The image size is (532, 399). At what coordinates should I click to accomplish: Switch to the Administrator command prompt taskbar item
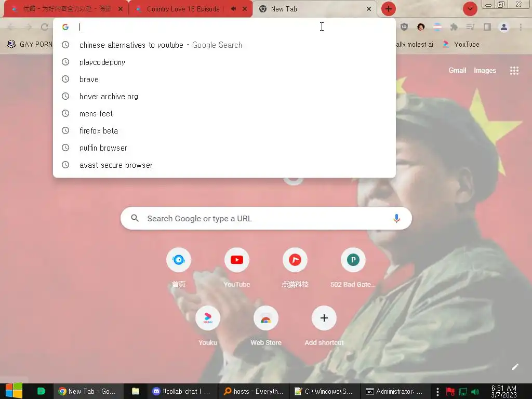click(x=395, y=391)
